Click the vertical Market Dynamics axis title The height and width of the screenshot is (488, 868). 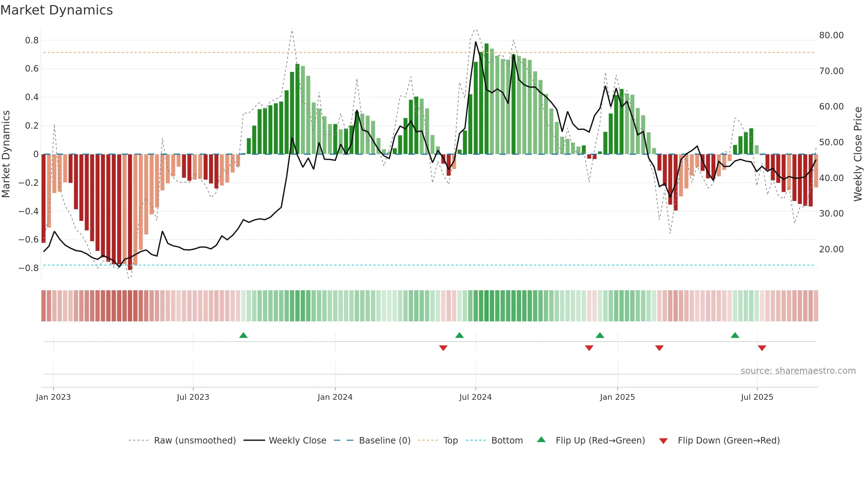point(6,154)
